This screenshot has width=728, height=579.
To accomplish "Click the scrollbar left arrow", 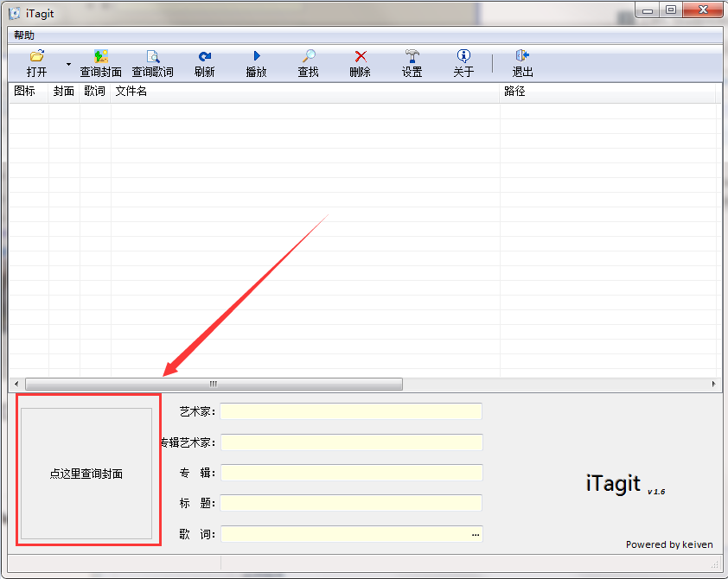I will [x=16, y=384].
